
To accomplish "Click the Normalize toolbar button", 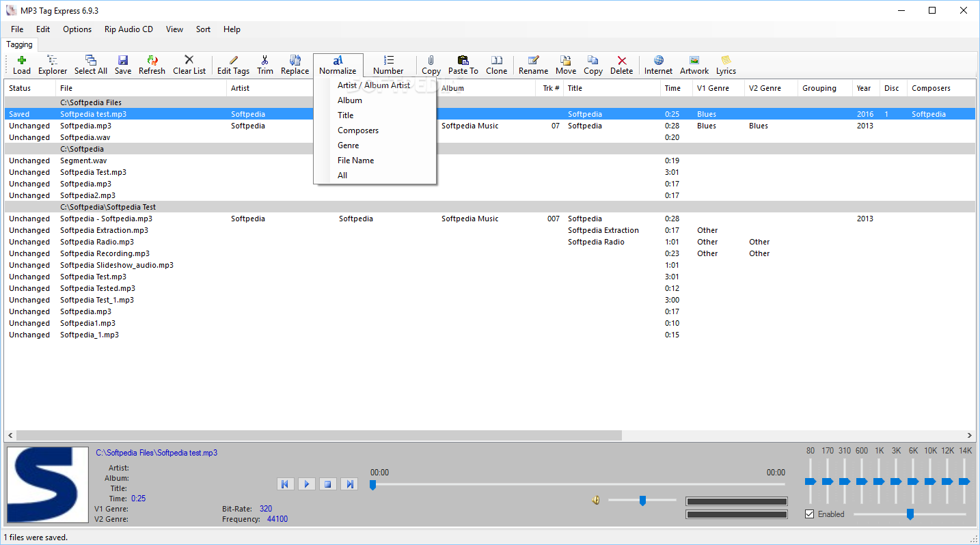I will point(338,65).
